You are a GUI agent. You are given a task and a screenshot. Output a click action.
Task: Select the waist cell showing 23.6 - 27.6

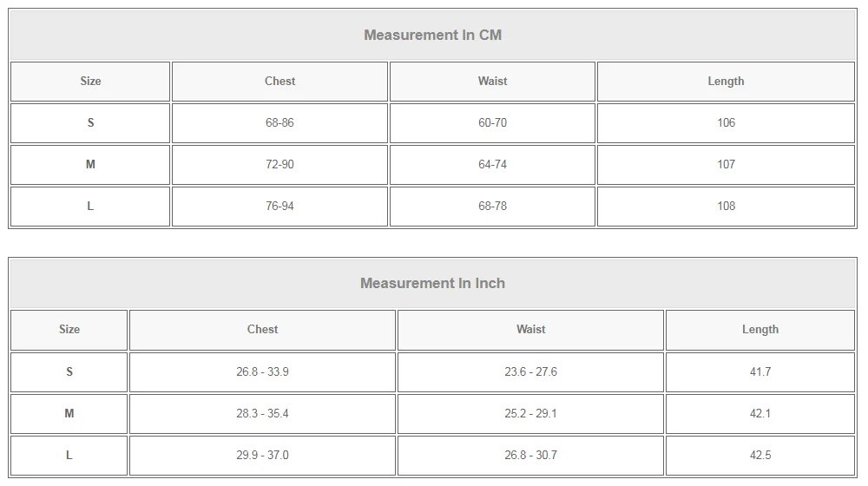pos(530,372)
